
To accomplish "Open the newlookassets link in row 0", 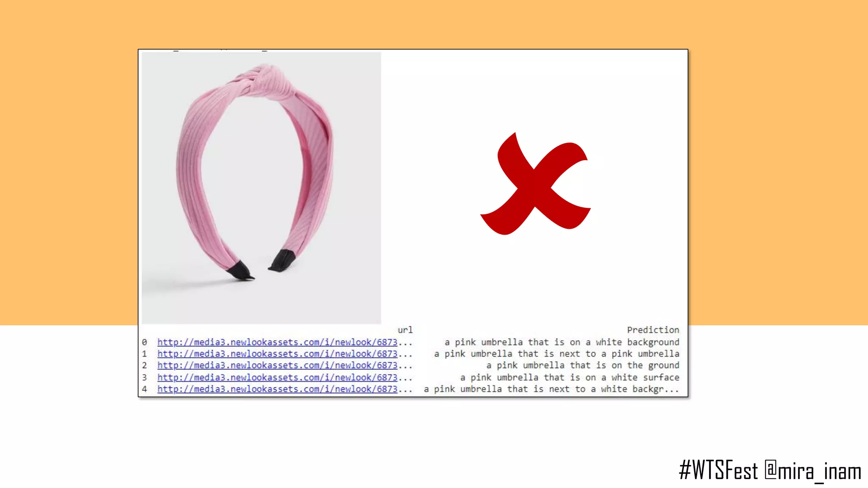I will (x=277, y=342).
